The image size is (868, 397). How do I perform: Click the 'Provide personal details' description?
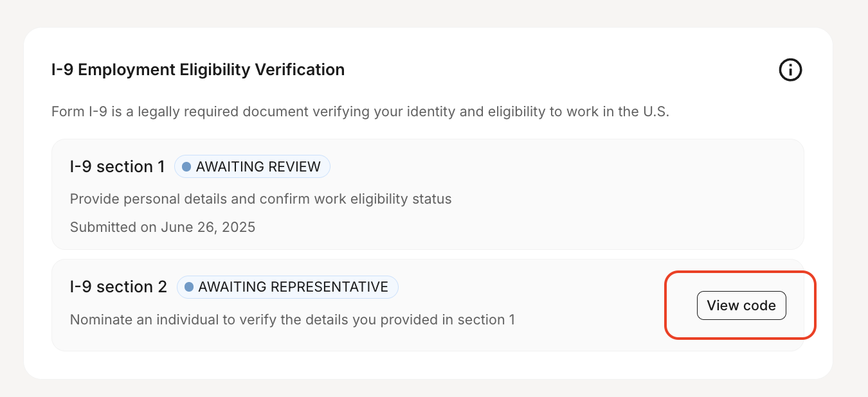tap(260, 199)
